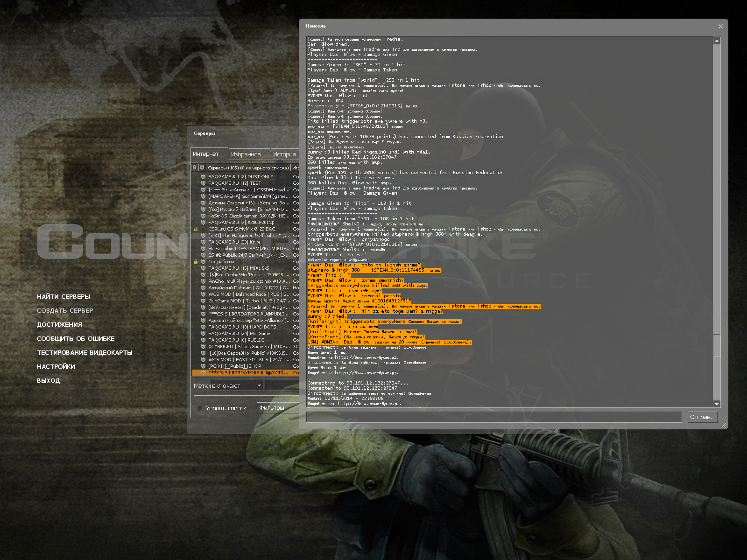Viewport: 747px width, 560px height.
Task: Click the VAC shield column header icon
Action: pyautogui.click(x=202, y=168)
